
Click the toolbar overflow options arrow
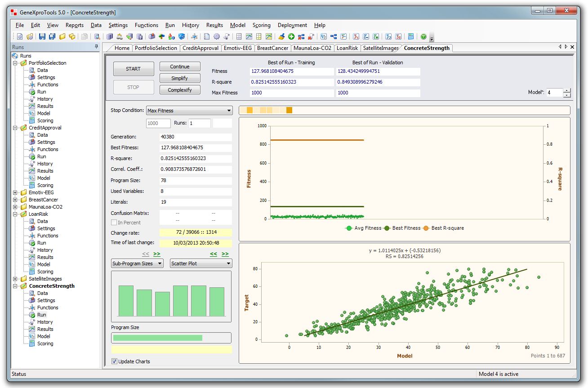(x=432, y=39)
